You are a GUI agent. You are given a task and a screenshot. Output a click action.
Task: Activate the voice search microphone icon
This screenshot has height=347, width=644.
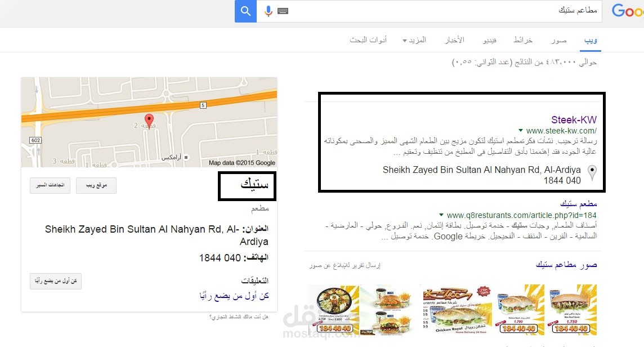click(x=268, y=11)
